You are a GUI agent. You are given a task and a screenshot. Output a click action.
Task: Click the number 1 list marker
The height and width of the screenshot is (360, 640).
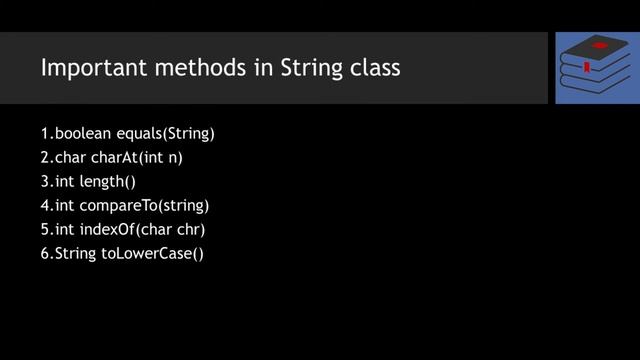45,134
